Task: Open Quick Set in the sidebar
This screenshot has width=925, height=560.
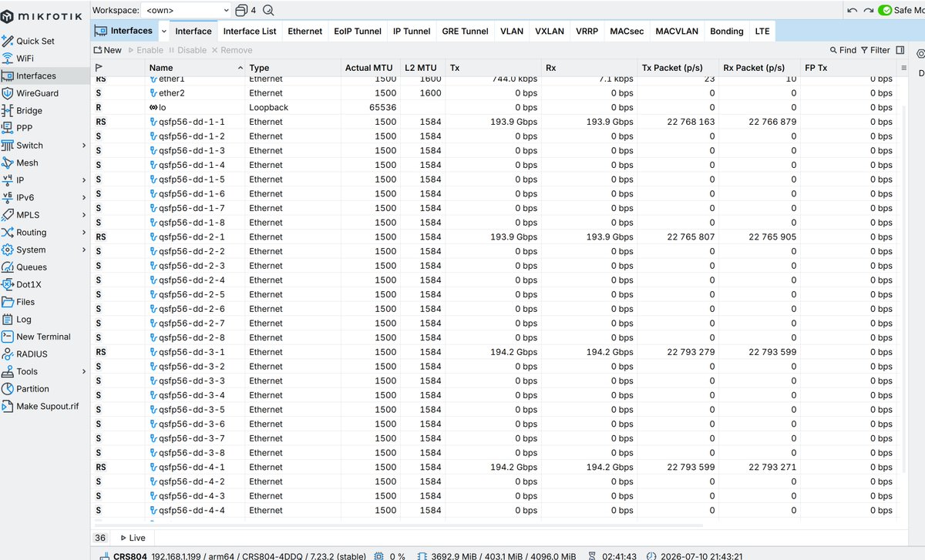Action: (35, 41)
